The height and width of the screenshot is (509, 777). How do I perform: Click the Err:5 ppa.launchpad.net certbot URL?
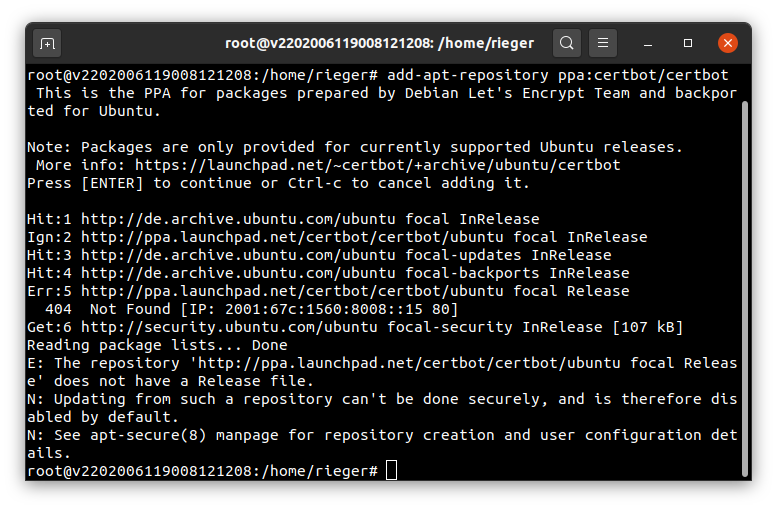[292, 291]
